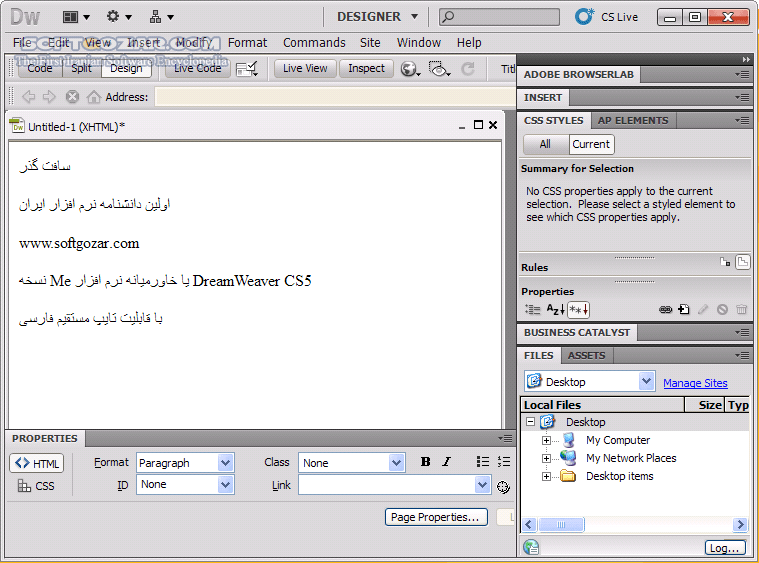This screenshot has width=759, height=563.
Task: Select the Current mode in CSS Styles
Action: [x=591, y=144]
